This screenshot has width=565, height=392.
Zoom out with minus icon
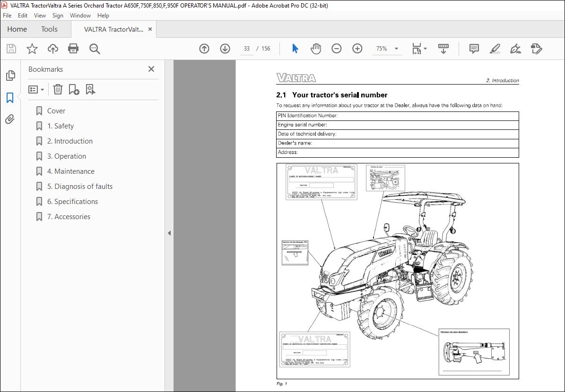tap(337, 49)
